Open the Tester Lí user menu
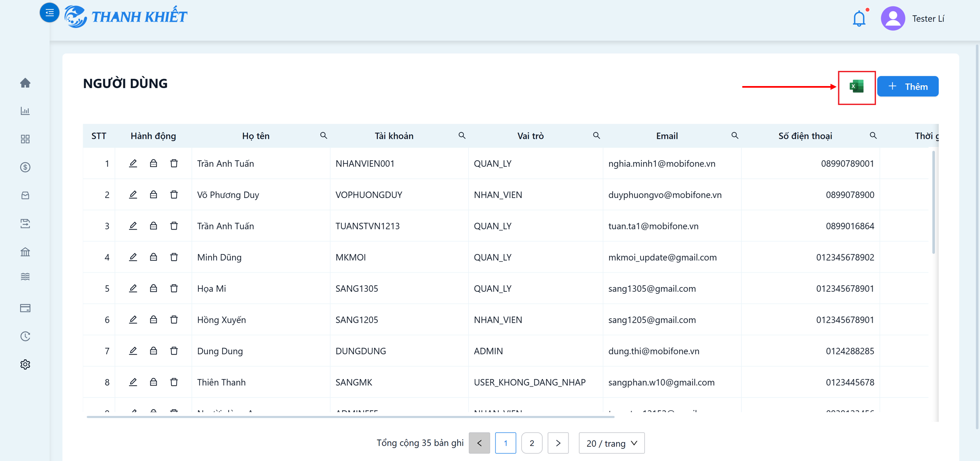The height and width of the screenshot is (461, 980). [913, 18]
